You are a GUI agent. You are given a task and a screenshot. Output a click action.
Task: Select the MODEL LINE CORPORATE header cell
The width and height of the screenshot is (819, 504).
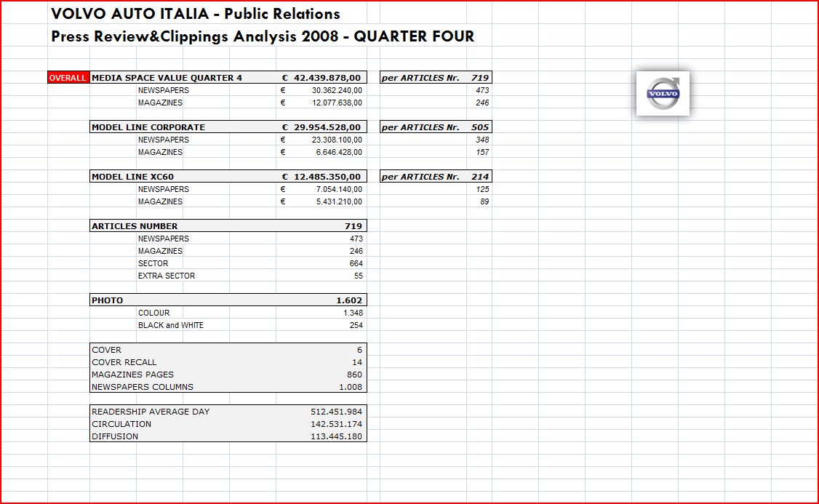click(148, 127)
